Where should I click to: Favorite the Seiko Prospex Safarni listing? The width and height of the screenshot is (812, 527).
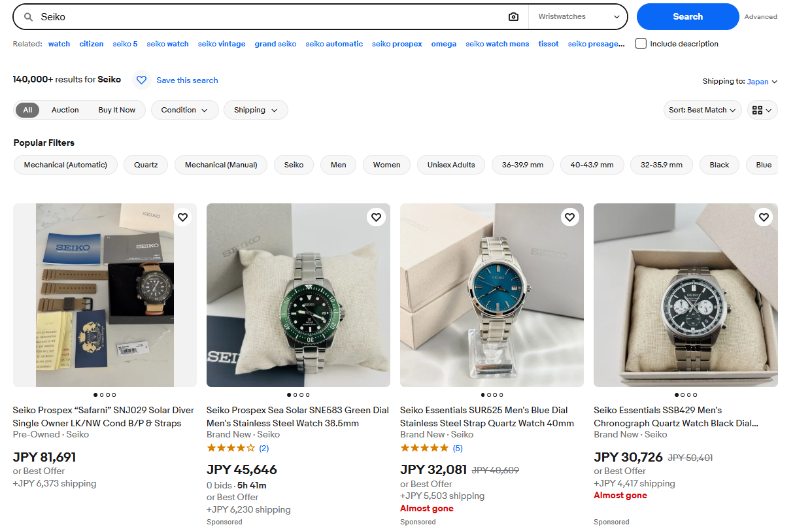[x=182, y=217]
